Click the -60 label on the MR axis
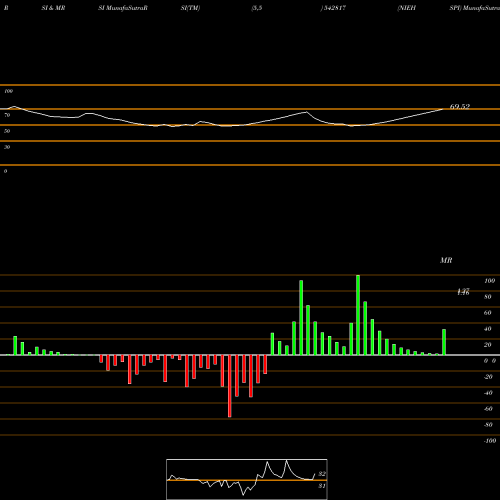 488,409
